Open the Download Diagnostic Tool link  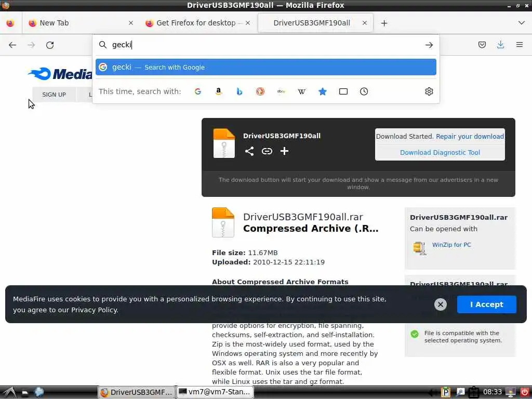coord(440,153)
